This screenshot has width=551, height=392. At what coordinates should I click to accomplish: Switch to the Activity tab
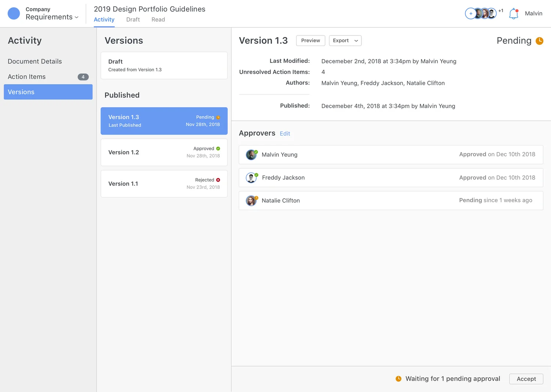pyautogui.click(x=104, y=20)
